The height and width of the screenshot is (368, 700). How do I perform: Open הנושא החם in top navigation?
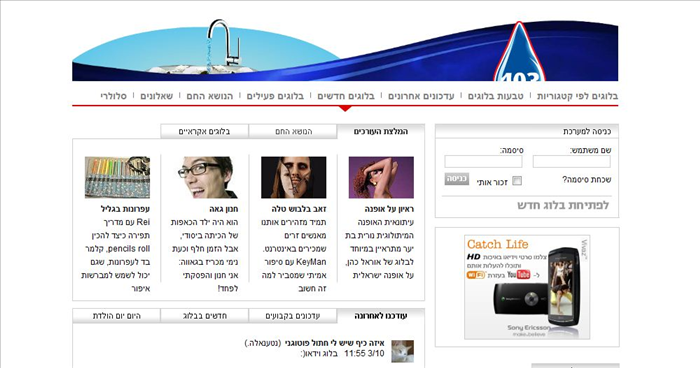point(210,96)
